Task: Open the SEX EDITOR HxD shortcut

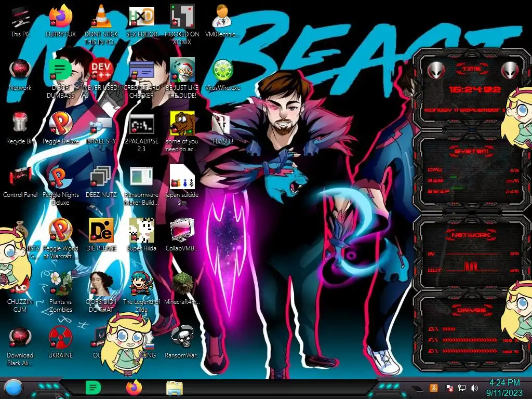Action: pyautogui.click(x=142, y=22)
